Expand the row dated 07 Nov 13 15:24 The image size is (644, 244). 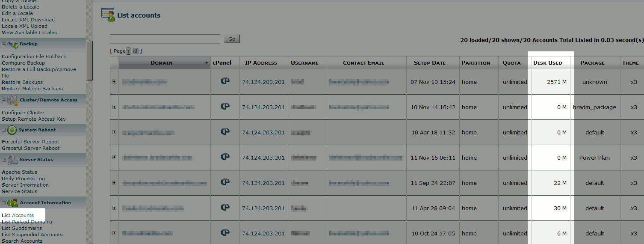coord(114,81)
